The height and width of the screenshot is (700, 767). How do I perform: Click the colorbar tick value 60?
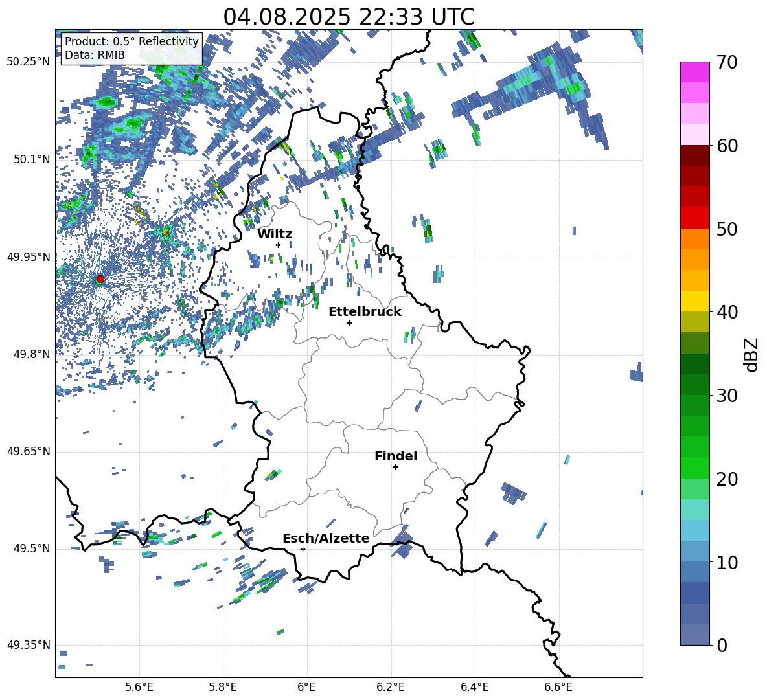[x=727, y=146]
